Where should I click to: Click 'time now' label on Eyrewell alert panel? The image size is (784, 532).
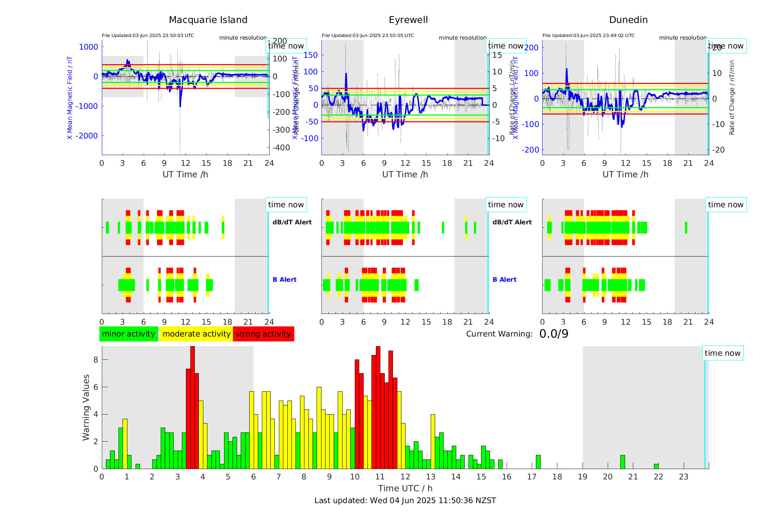tap(506, 205)
